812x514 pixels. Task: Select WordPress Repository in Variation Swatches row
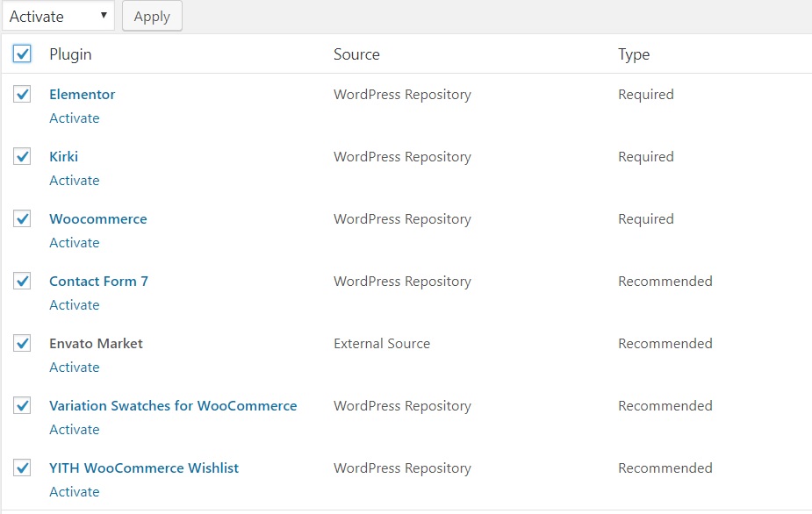(x=402, y=405)
